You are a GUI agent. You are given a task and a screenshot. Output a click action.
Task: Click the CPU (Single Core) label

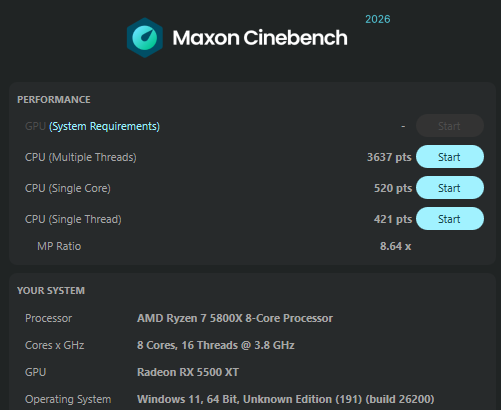tap(68, 188)
